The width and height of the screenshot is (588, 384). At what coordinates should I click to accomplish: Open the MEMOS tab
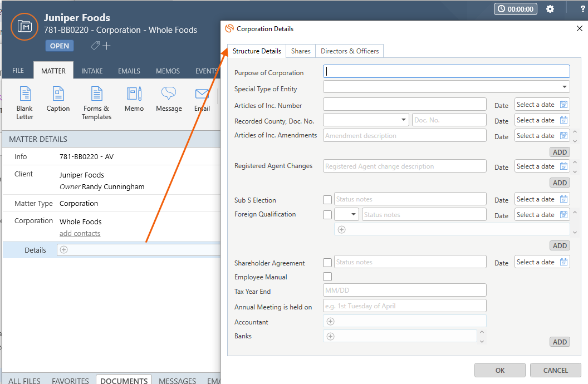[x=168, y=71]
